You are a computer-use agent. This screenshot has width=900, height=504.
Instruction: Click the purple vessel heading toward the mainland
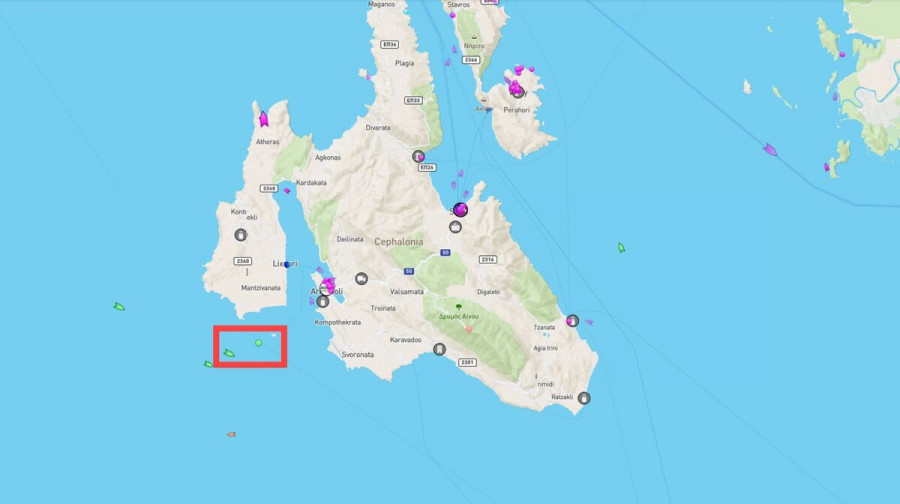[x=770, y=150]
